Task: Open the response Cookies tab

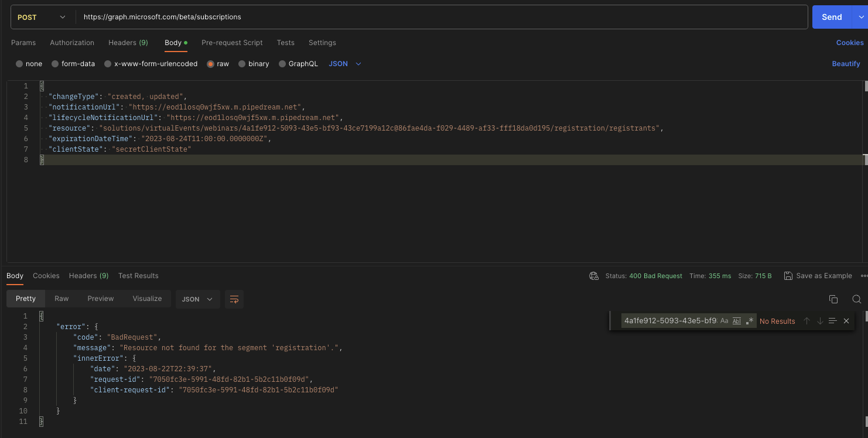Action: tap(46, 276)
